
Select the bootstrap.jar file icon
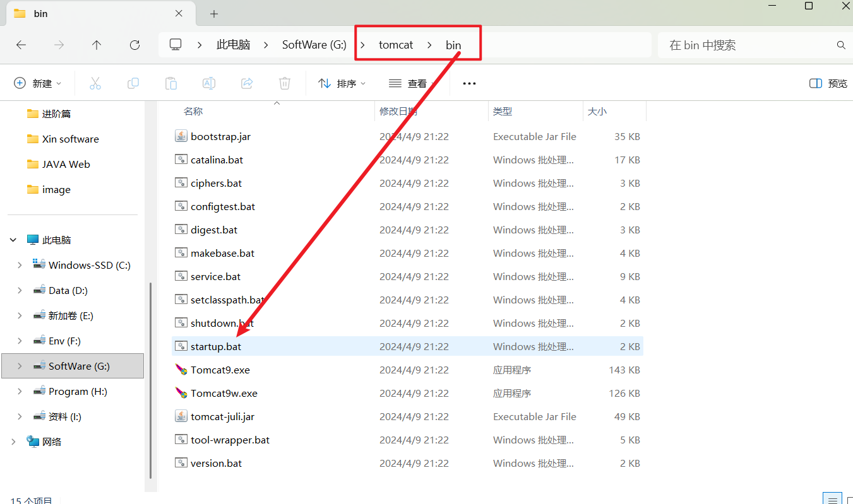181,136
